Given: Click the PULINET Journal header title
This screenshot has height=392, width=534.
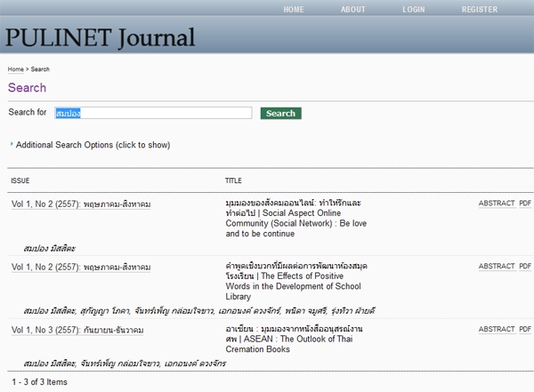Looking at the screenshot, I should pyautogui.click(x=100, y=37).
